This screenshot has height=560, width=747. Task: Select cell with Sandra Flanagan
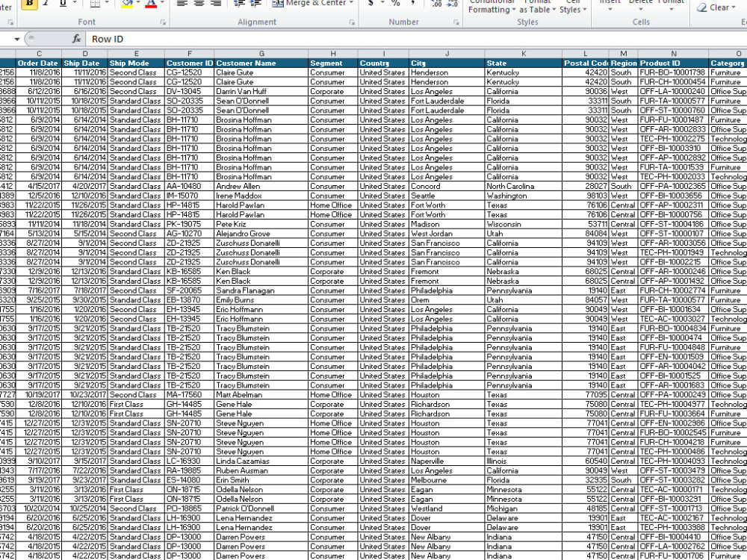click(x=261, y=290)
